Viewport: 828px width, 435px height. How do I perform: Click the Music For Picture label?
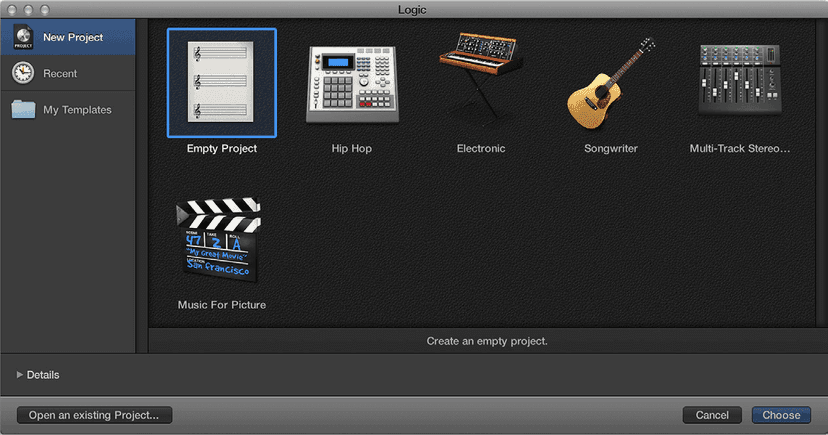pos(222,305)
